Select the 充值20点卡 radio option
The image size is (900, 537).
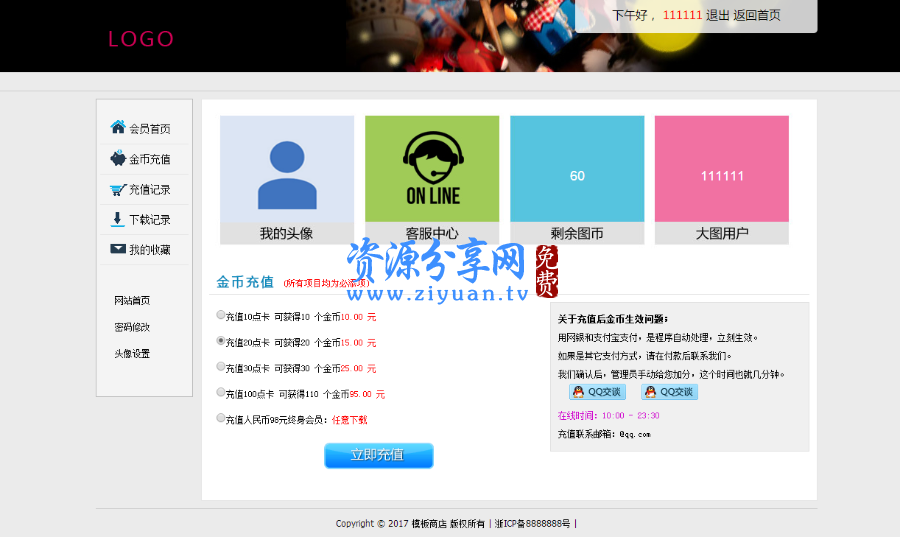pyautogui.click(x=220, y=340)
